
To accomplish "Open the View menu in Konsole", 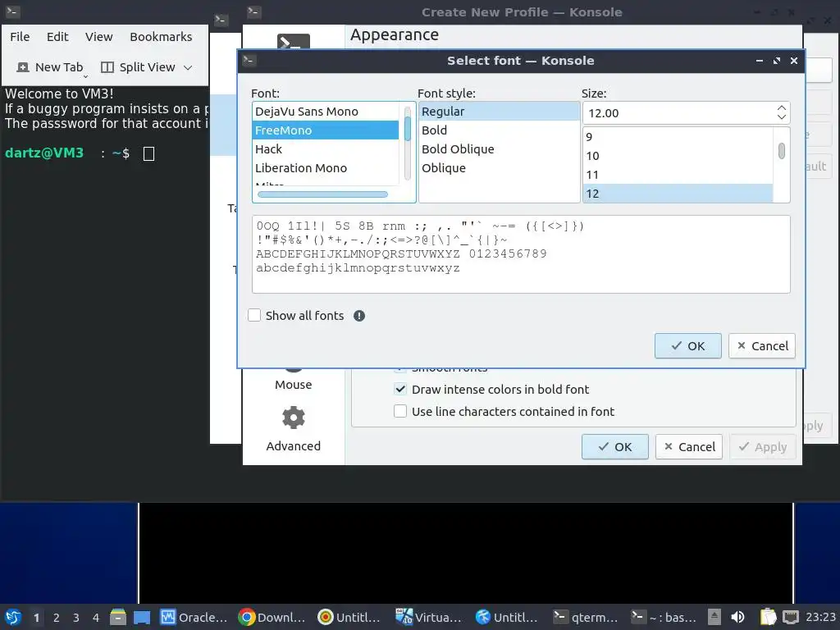I will 98,36.
